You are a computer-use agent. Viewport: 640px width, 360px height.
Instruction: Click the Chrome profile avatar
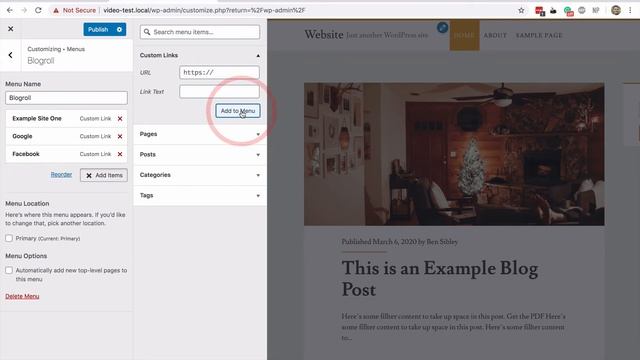616,11
